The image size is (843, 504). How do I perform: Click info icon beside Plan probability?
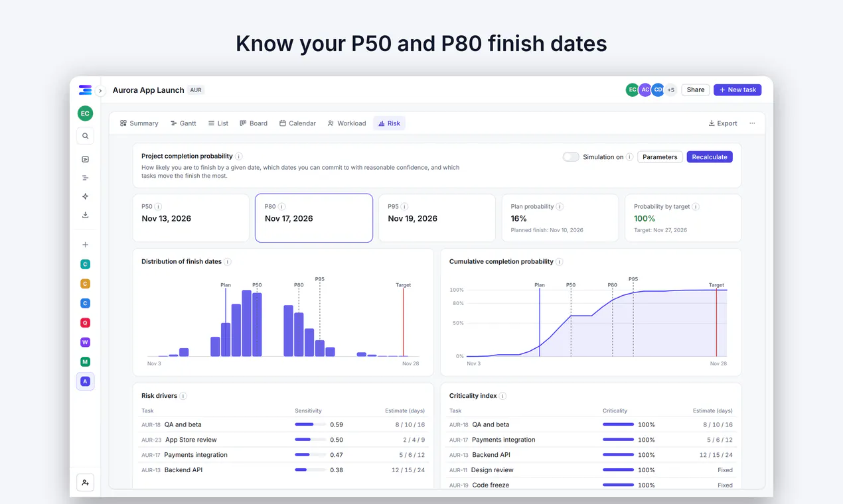coord(560,207)
